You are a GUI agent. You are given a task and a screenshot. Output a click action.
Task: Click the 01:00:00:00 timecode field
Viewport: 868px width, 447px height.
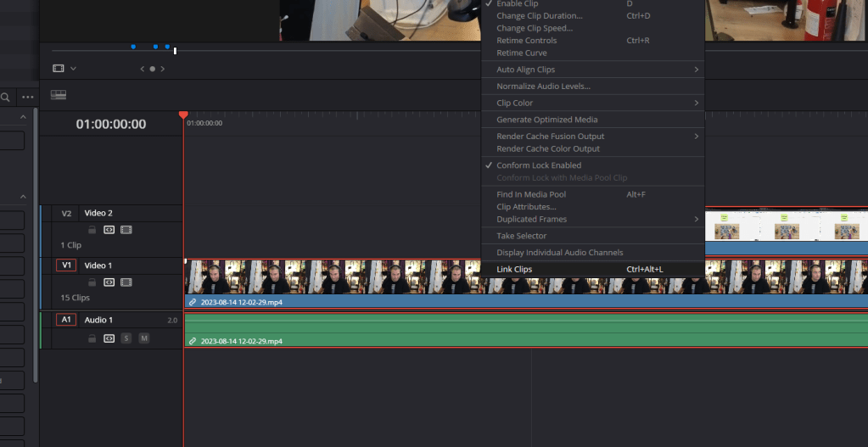coord(111,124)
